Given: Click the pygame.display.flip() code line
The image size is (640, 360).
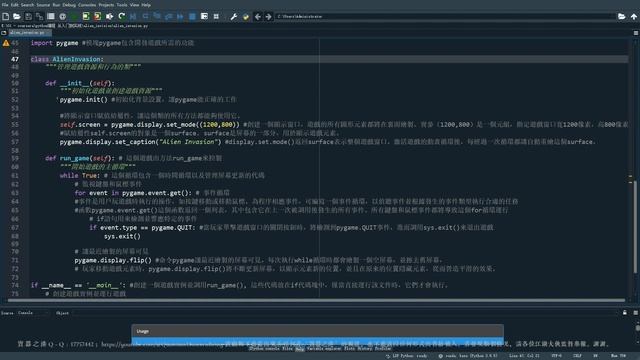Looking at the screenshot, I should coord(113,260).
